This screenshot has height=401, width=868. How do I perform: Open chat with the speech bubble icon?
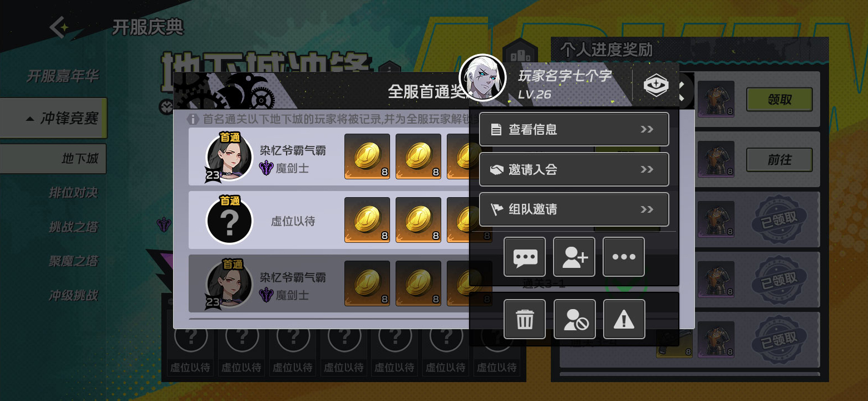point(525,257)
